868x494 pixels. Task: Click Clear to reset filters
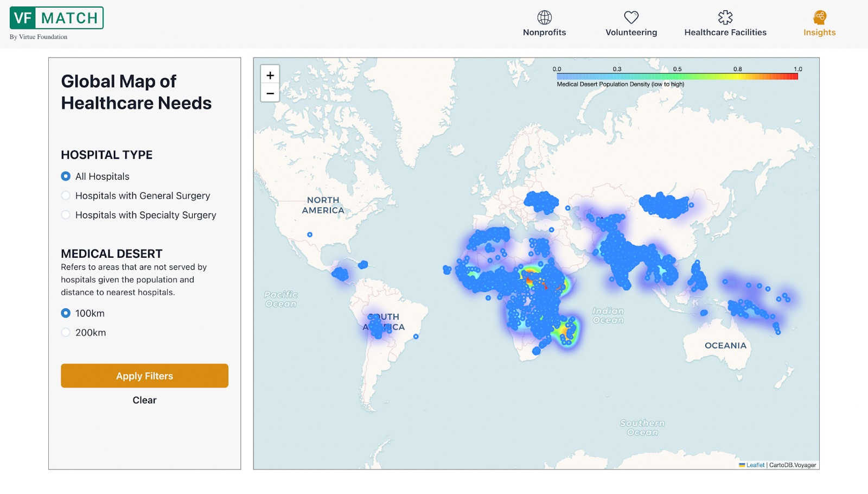click(144, 400)
